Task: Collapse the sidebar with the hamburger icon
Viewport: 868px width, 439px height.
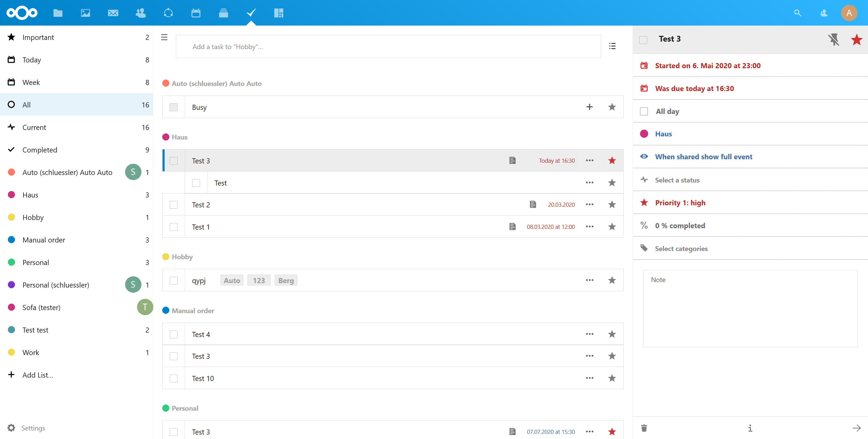Action: (x=164, y=38)
